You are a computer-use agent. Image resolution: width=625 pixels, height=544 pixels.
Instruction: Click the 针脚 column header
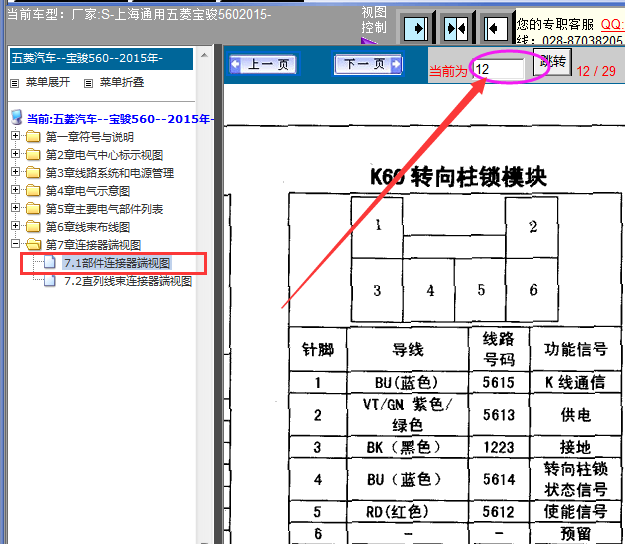pyautogui.click(x=318, y=349)
